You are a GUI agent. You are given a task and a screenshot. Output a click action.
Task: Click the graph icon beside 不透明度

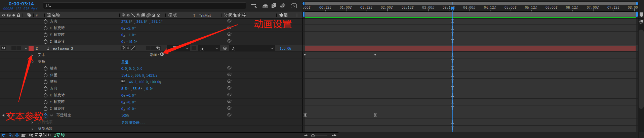pyautogui.click(x=51, y=116)
